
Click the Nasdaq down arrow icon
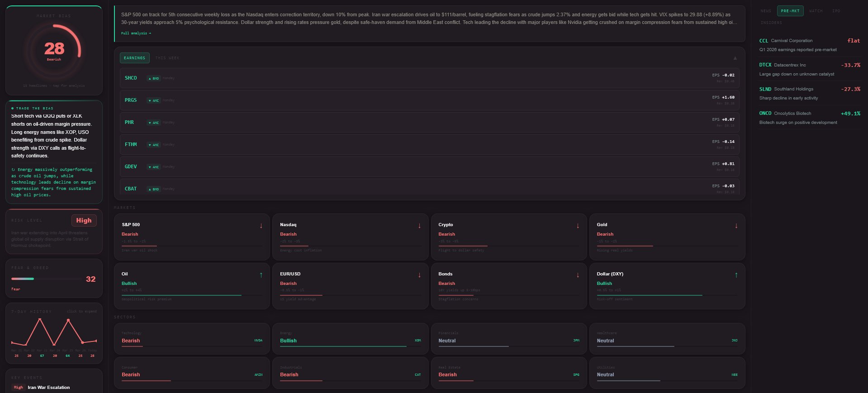coord(419,226)
